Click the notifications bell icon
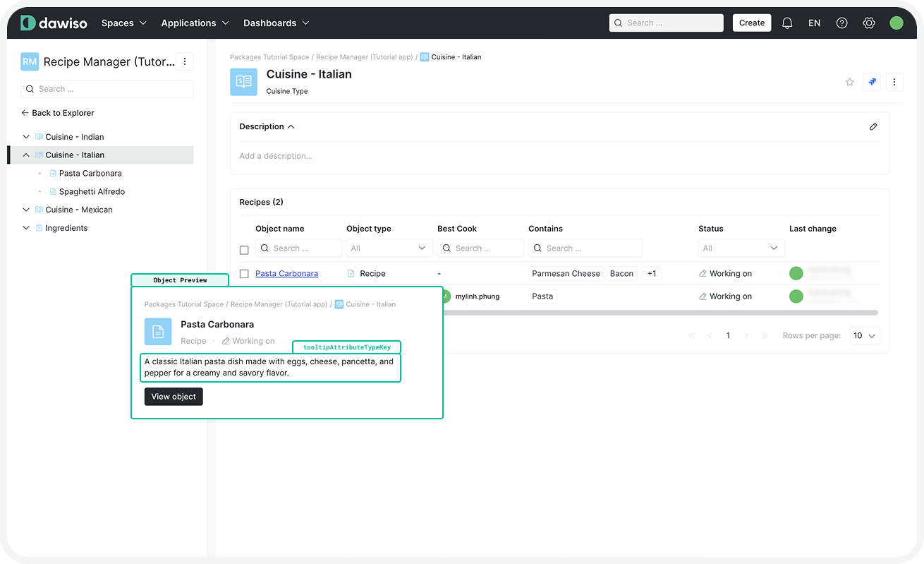Screen dimensions: 924x564 click(787, 23)
